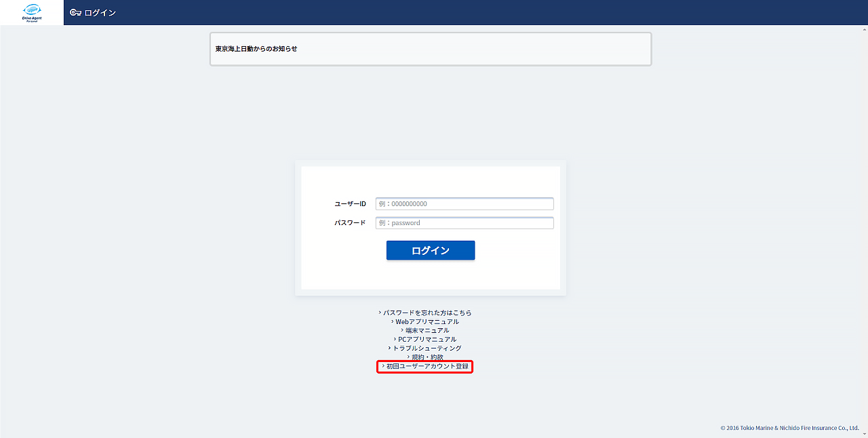Viewport: 868px width, 438px height.
Task: Open the パスワードを忘れた方はこちら link
Action: coord(427,313)
